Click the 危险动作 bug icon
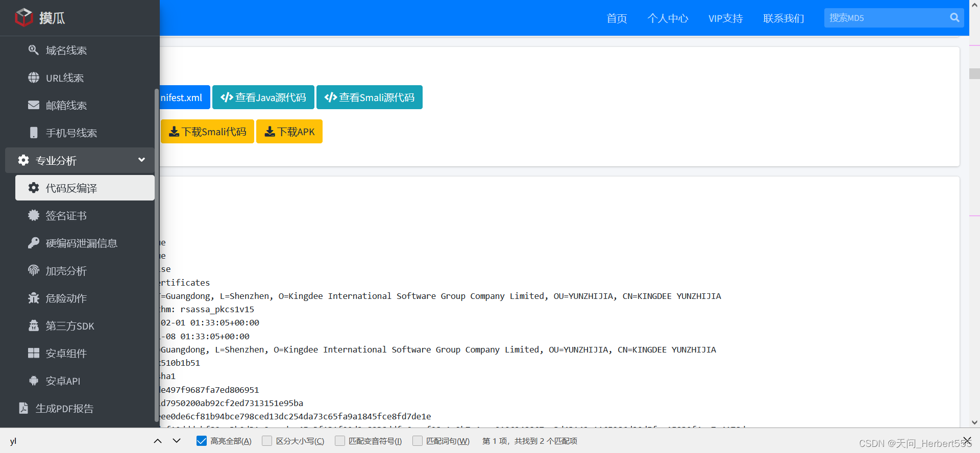The width and height of the screenshot is (980, 453). pyautogui.click(x=33, y=298)
